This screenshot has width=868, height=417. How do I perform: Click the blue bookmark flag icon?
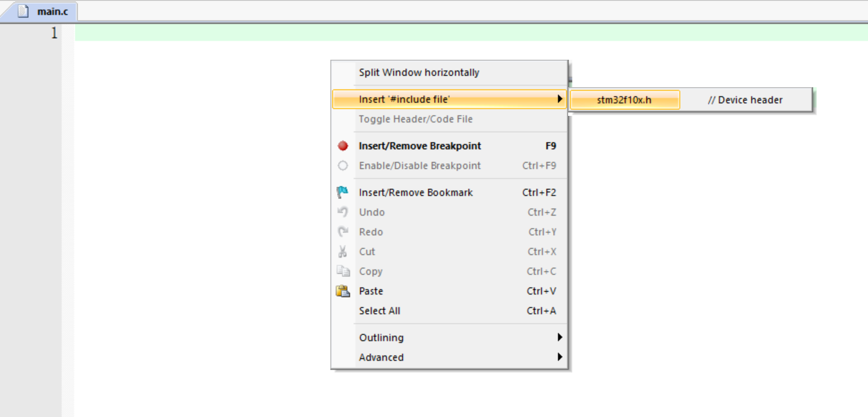343,192
